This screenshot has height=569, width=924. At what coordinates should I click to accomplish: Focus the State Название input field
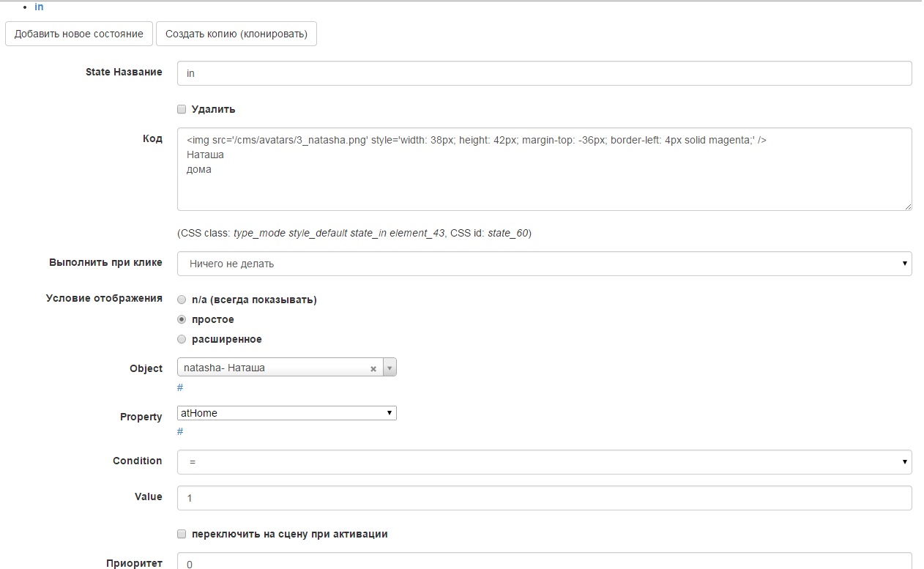pos(544,73)
